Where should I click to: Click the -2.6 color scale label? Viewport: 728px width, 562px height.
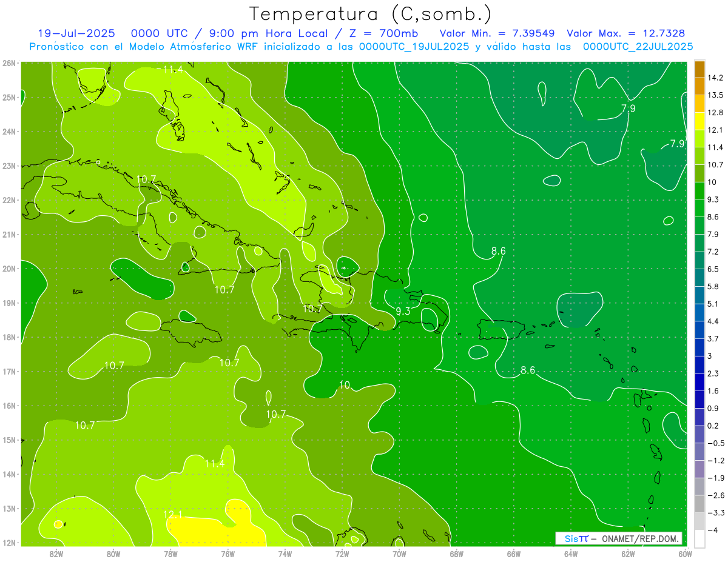[x=715, y=495]
